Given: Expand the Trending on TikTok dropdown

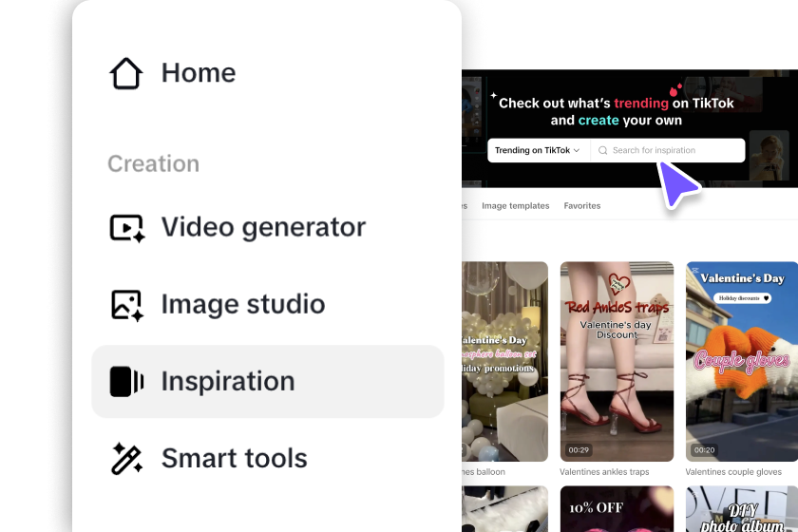Looking at the screenshot, I should 538,150.
